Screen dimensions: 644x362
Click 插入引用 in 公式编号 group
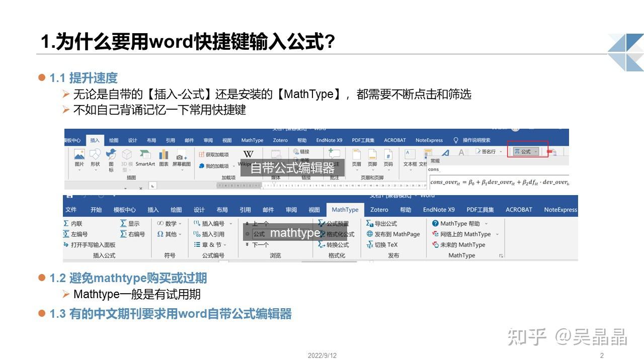(x=209, y=234)
